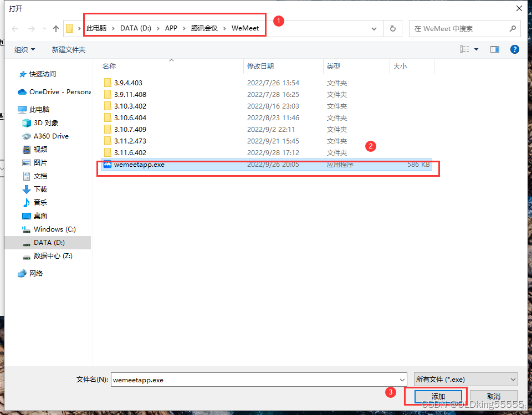Click 新建文件夹 button
The height and width of the screenshot is (415, 532).
[x=69, y=49]
